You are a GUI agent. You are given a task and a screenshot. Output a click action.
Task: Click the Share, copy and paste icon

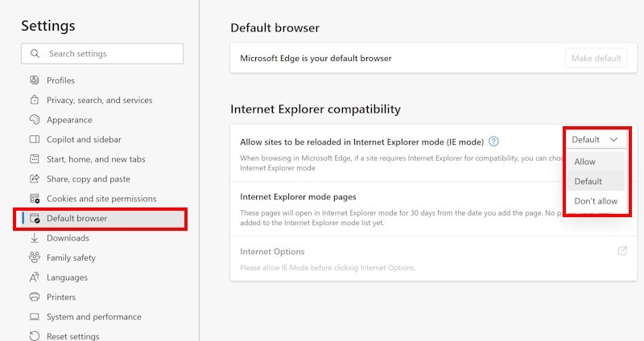point(35,179)
